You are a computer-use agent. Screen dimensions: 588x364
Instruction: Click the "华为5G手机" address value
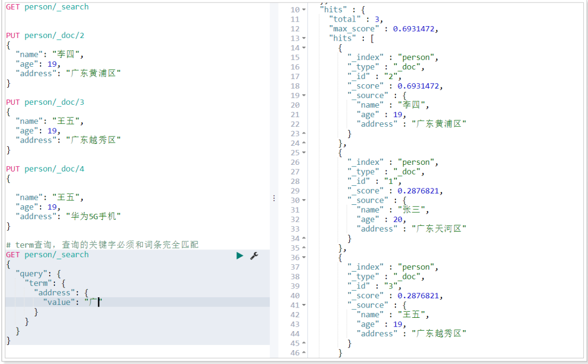[94, 217]
